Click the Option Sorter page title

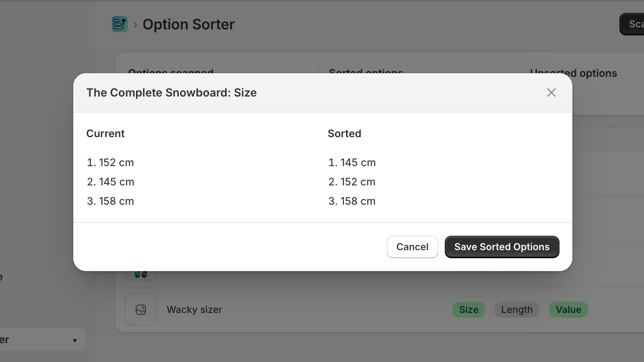188,25
